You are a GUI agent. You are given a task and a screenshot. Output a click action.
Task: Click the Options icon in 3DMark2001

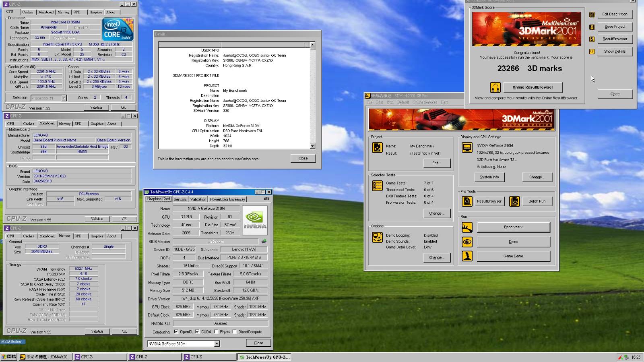click(377, 237)
